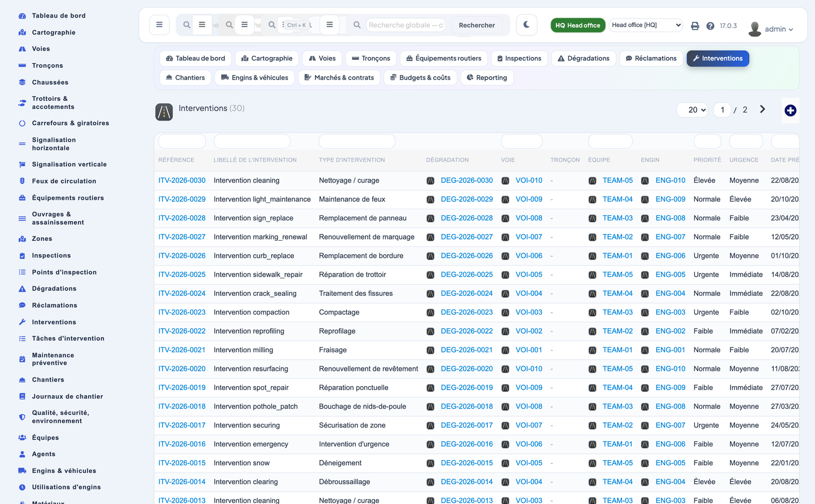Screen dimensions: 815x504
Task: Click the Référence column filter box
Action: pyautogui.click(x=182, y=142)
